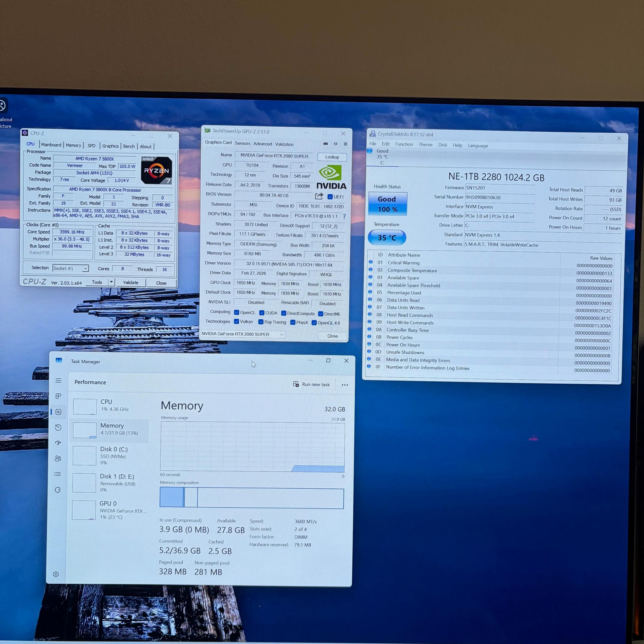Viewport: 644px width, 644px height.
Task: Click the GPU-Z BIOS export share icon
Action: [319, 196]
